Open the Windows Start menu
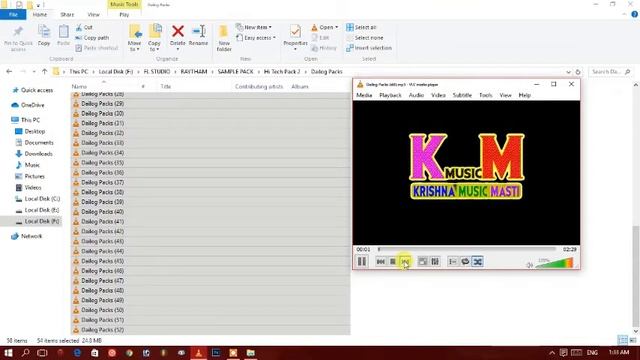This screenshot has height=360, width=640. tap(8, 353)
